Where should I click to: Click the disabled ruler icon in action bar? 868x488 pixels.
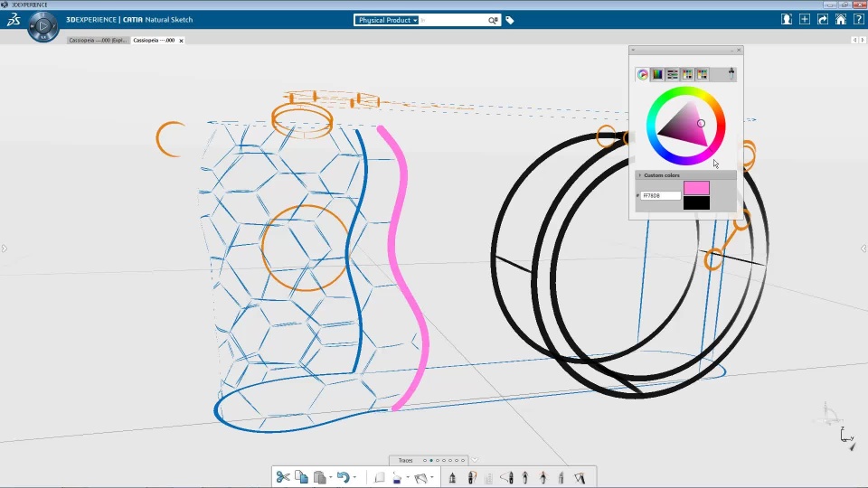(x=488, y=477)
